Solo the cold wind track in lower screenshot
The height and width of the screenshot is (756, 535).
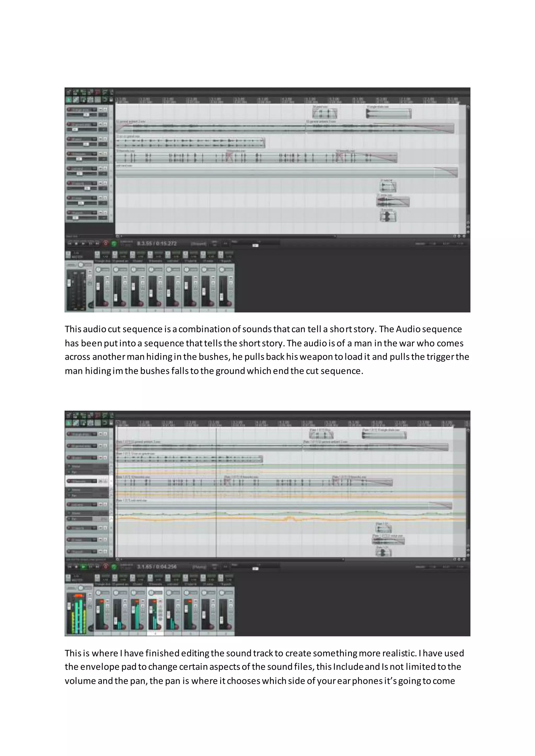106,504
